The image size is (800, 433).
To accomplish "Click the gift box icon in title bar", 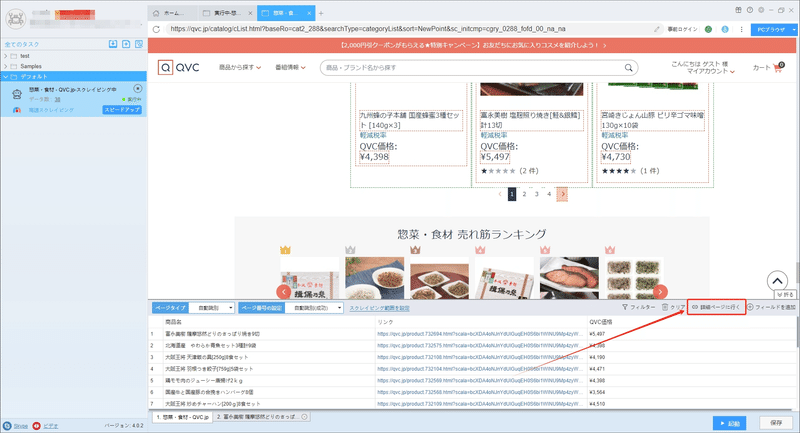I will point(738,10).
